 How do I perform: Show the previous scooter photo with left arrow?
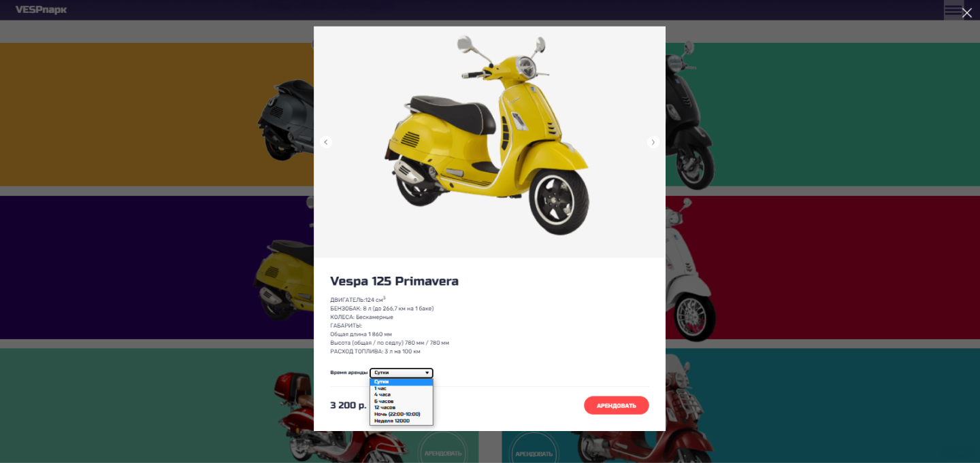pos(326,142)
